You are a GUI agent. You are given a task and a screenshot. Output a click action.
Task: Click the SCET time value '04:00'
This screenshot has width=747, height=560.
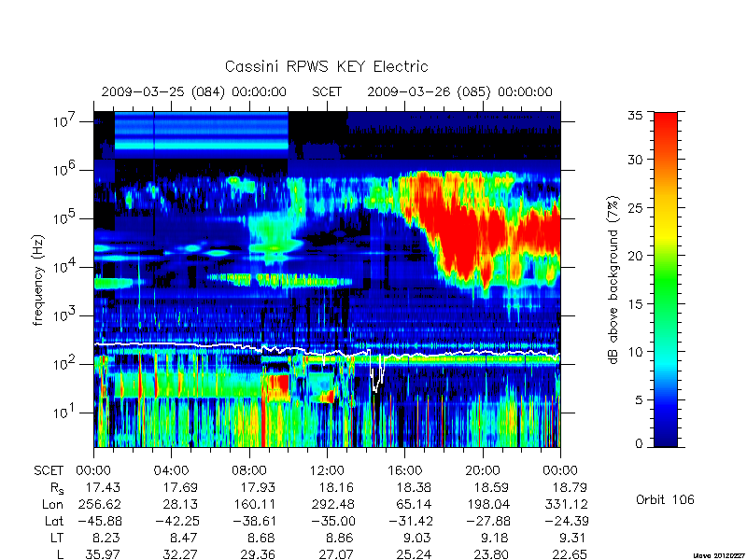point(171,470)
